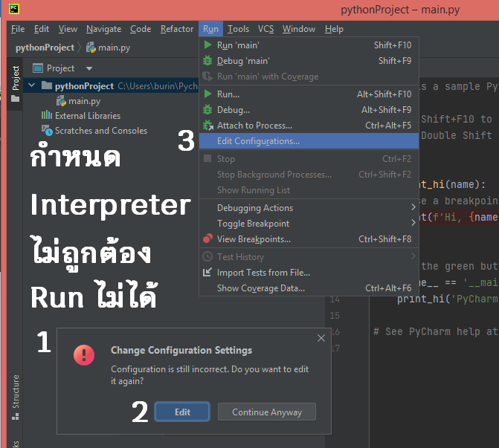Expand the Debugging Actions submenu arrow

point(413,207)
